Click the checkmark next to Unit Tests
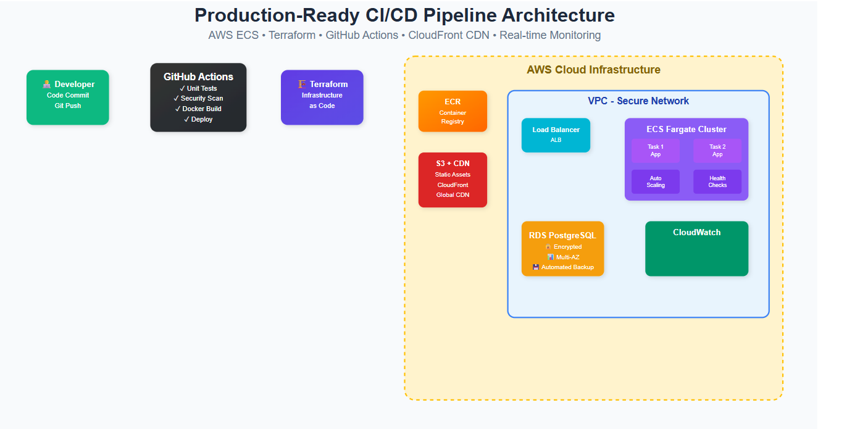This screenshot has width=868, height=429. (x=182, y=88)
